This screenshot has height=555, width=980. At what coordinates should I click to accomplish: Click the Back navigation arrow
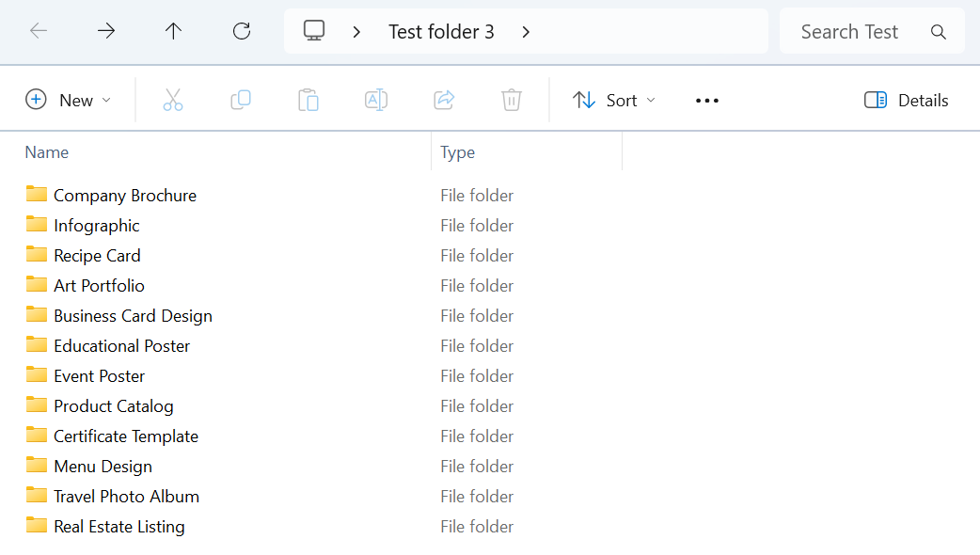coord(39,31)
